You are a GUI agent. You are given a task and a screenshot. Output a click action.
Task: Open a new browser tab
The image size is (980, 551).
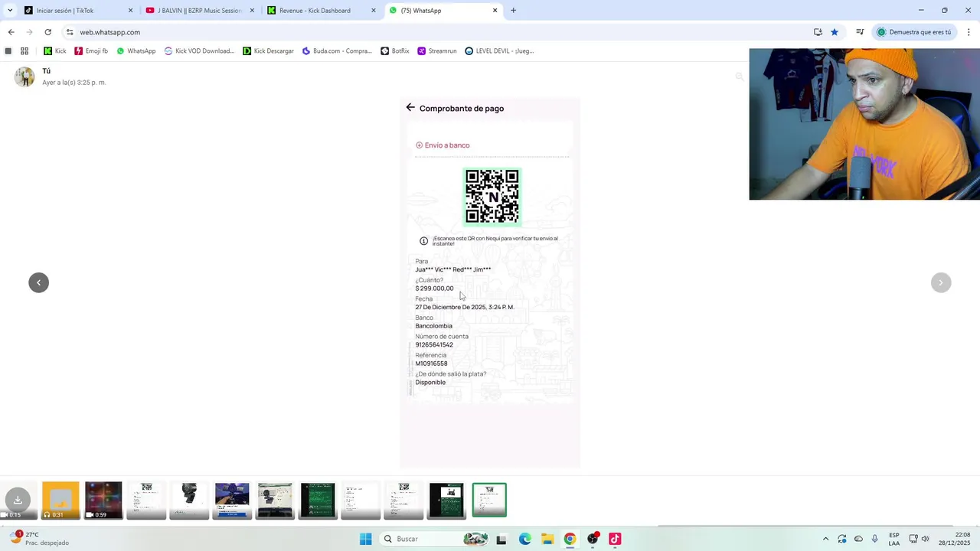[513, 11]
